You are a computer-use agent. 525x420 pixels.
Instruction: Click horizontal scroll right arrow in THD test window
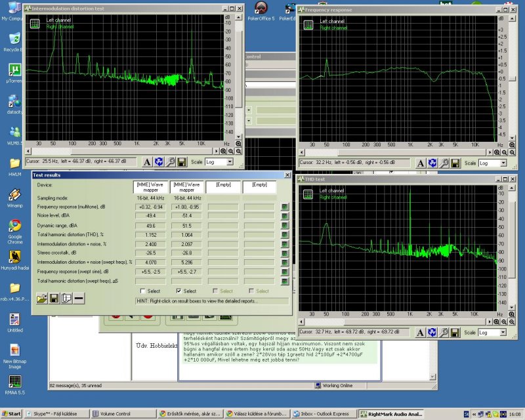[490, 322]
